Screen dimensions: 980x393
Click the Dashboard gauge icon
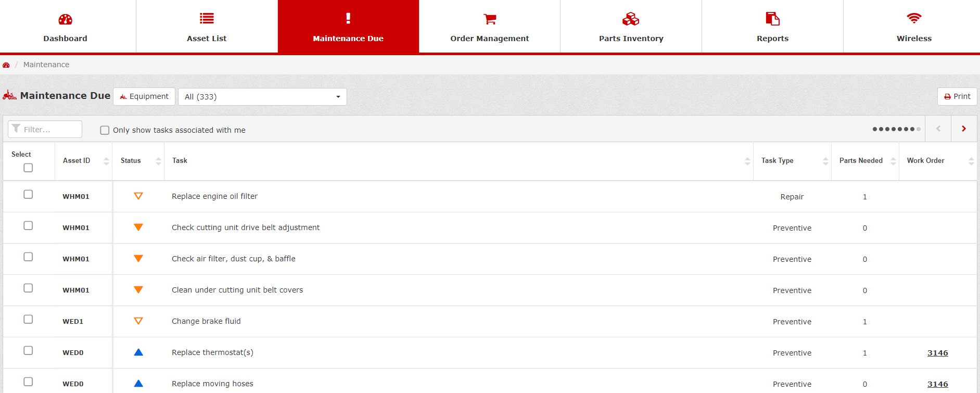[65, 19]
